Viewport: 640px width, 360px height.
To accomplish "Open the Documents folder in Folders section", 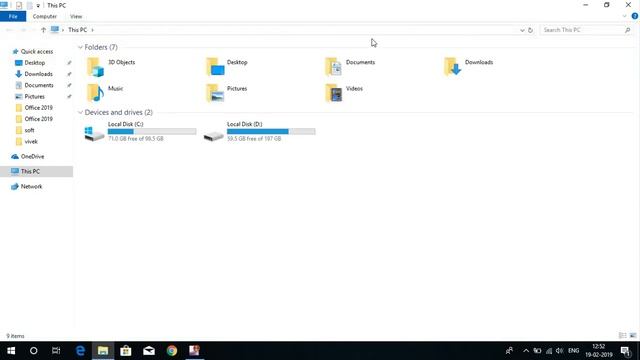I will 333,67.
